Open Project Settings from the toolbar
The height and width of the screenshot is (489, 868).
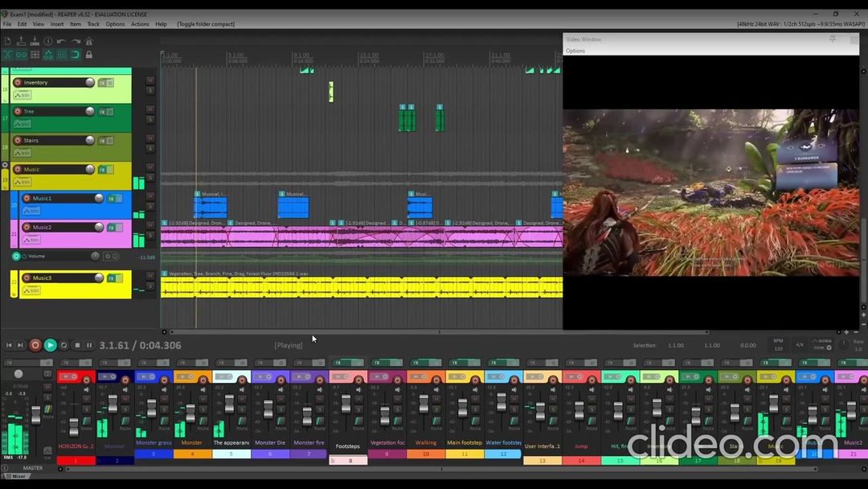pyautogui.click(x=48, y=42)
